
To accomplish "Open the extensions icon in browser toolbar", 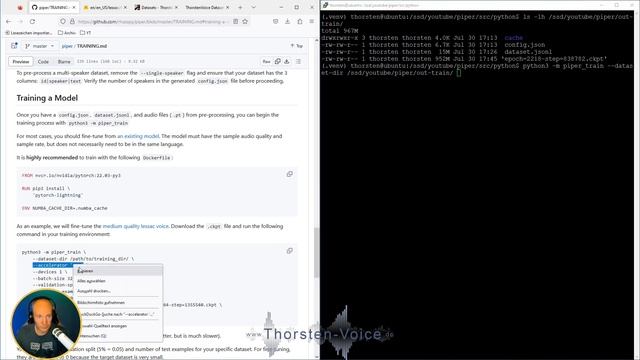I will pos(300,21).
